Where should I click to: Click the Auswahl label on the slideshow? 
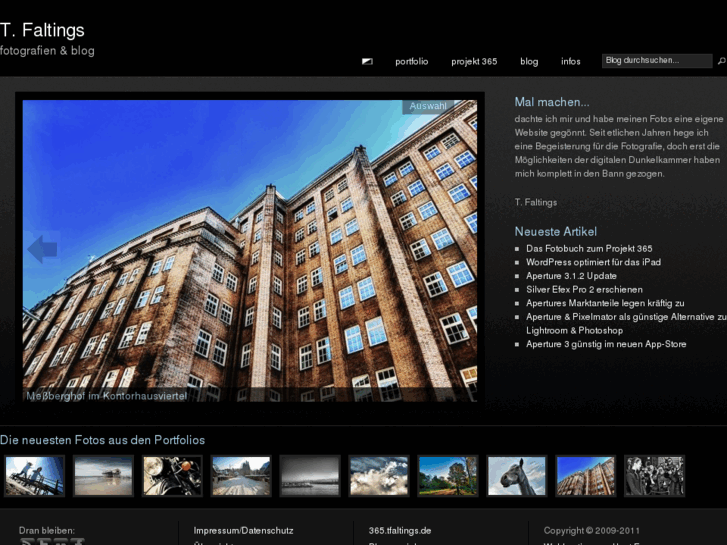(427, 106)
